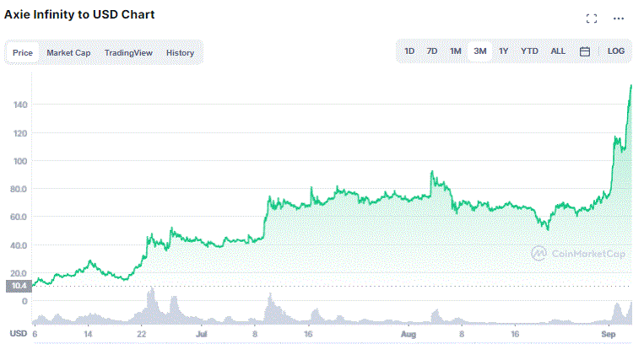This screenshot has height=344, width=644.
Task: Click the price peak at chart's right end
Action: pyautogui.click(x=630, y=85)
